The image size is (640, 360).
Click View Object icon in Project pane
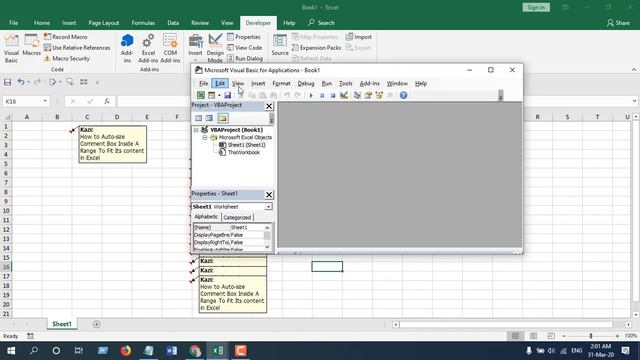point(209,118)
